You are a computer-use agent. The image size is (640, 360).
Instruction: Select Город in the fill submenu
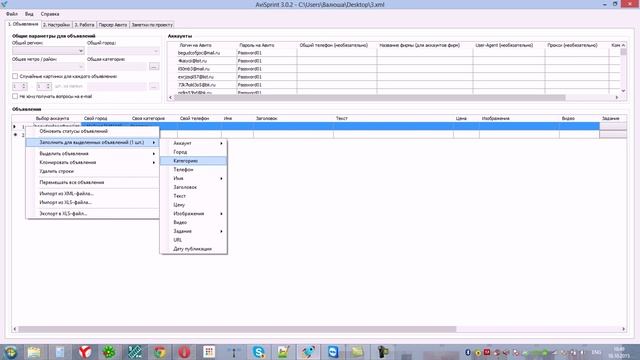(x=193, y=152)
